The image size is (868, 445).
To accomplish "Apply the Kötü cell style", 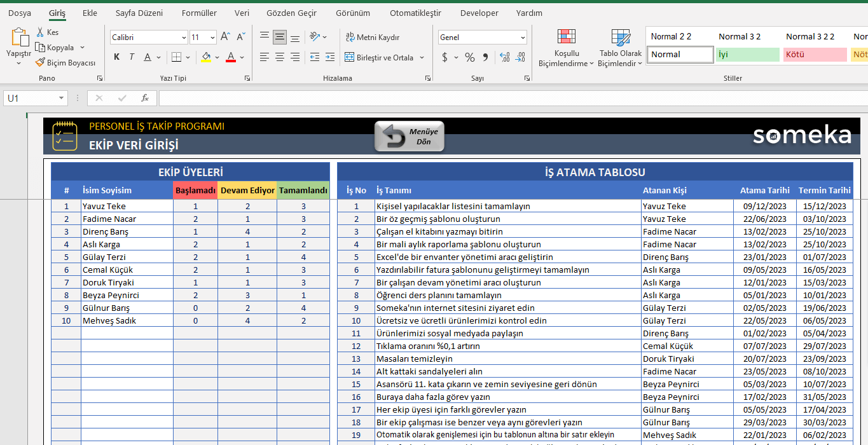I will pos(814,55).
